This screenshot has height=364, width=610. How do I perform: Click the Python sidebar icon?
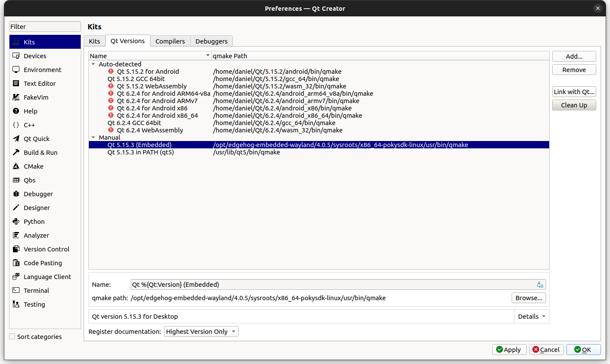tap(15, 221)
